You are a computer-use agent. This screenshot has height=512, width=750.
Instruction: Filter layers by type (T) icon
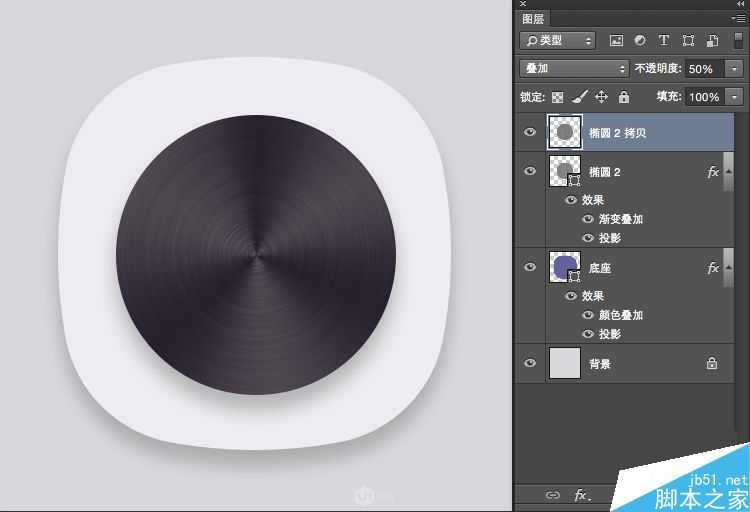664,41
